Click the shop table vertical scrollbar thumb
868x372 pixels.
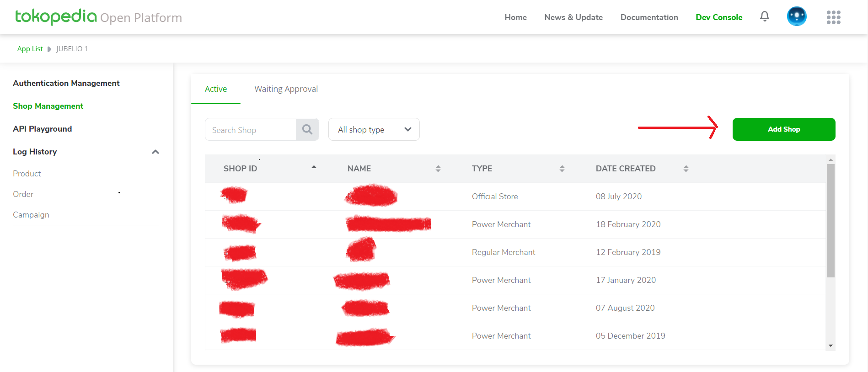[x=830, y=221]
